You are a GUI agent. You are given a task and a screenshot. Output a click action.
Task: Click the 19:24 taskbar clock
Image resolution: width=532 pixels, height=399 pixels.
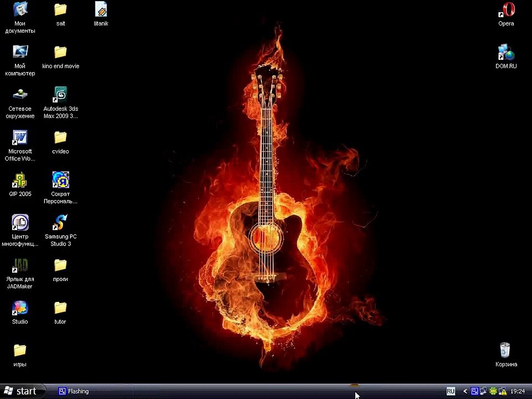(518, 391)
